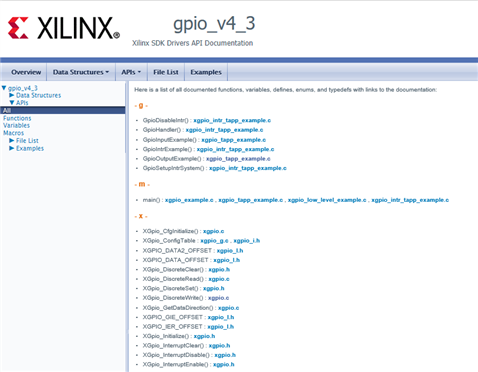Image resolution: width=478 pixels, height=372 pixels.
Task: Open the GpioInputExample() xgpio_tapp_example.c link
Action: [x=234, y=140]
